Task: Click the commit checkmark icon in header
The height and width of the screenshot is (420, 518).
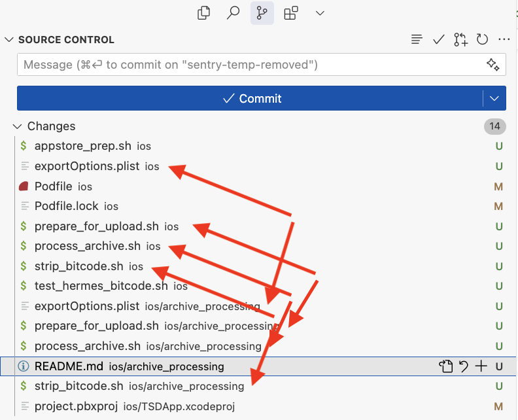Action: click(439, 39)
